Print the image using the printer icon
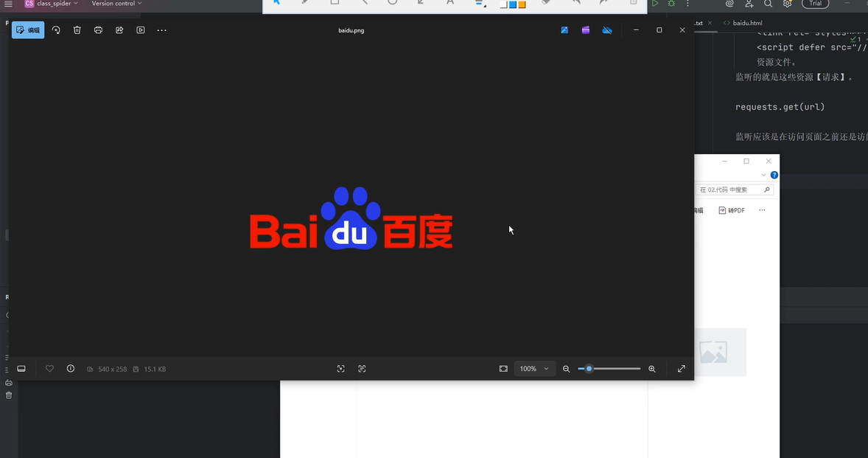Image resolution: width=868 pixels, height=458 pixels. click(98, 30)
